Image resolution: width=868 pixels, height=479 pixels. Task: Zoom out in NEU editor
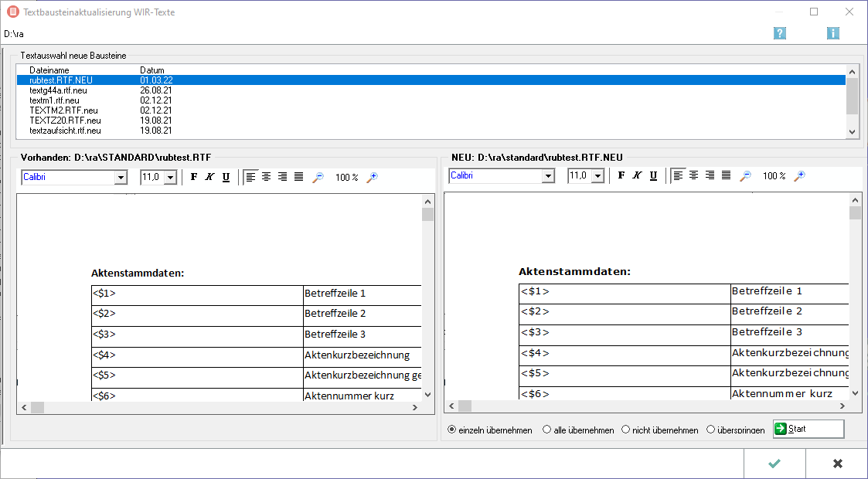pyautogui.click(x=746, y=176)
